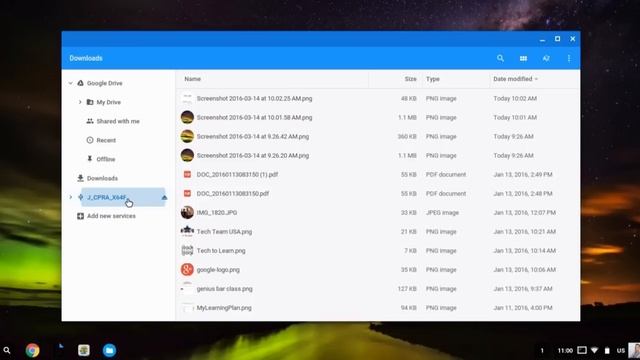Screen dimensions: 640x360
Task: Click PDF icon of DOC_20160113083150 (1).pdf
Action: pos(187,174)
